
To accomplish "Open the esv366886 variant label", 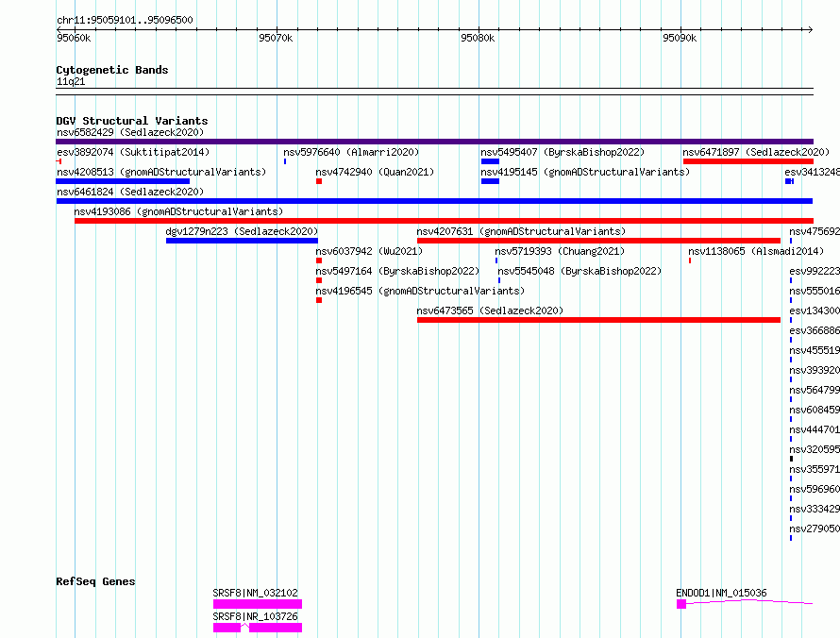I will [x=815, y=330].
